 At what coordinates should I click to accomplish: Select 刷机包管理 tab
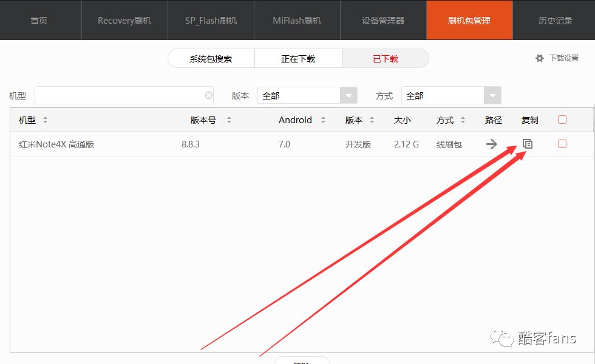[469, 21]
